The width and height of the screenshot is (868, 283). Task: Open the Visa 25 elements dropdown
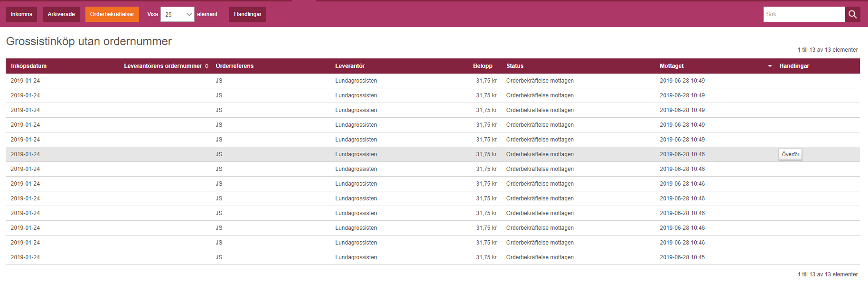(177, 14)
